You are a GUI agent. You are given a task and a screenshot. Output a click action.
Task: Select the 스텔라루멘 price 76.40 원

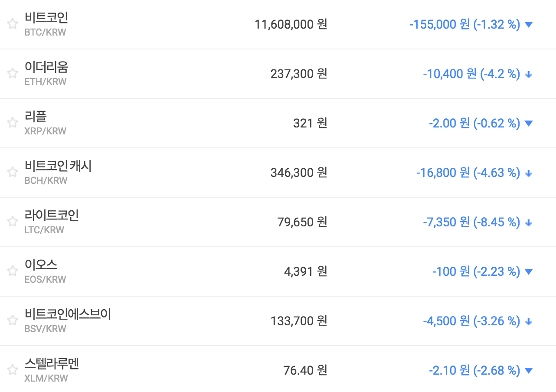tap(305, 370)
